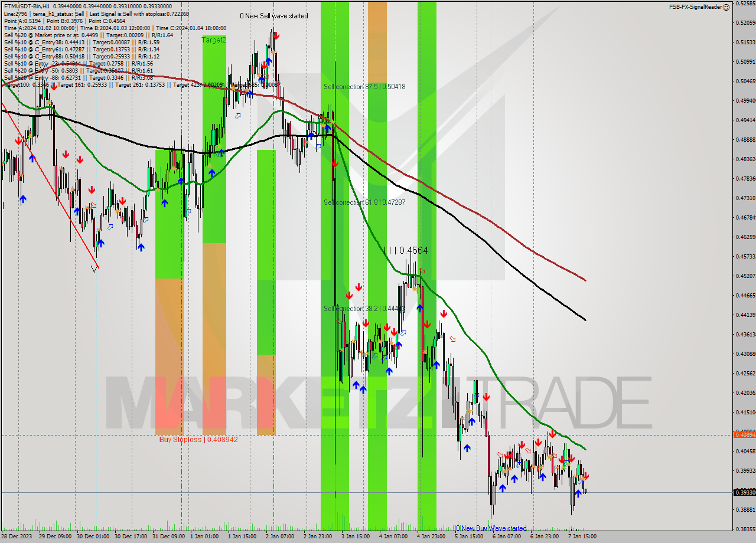
Task: Click the '7 Jan 15:00' time axis label
Action: (582, 537)
